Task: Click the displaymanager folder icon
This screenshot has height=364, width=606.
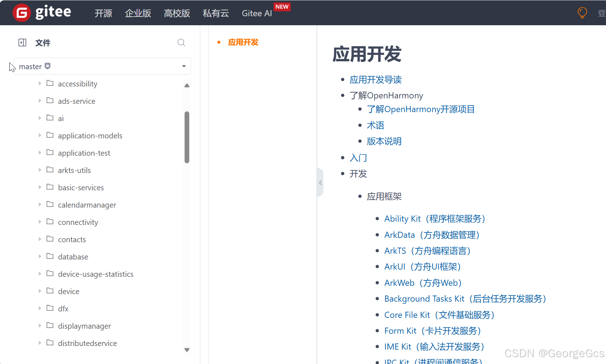Action: [x=50, y=325]
